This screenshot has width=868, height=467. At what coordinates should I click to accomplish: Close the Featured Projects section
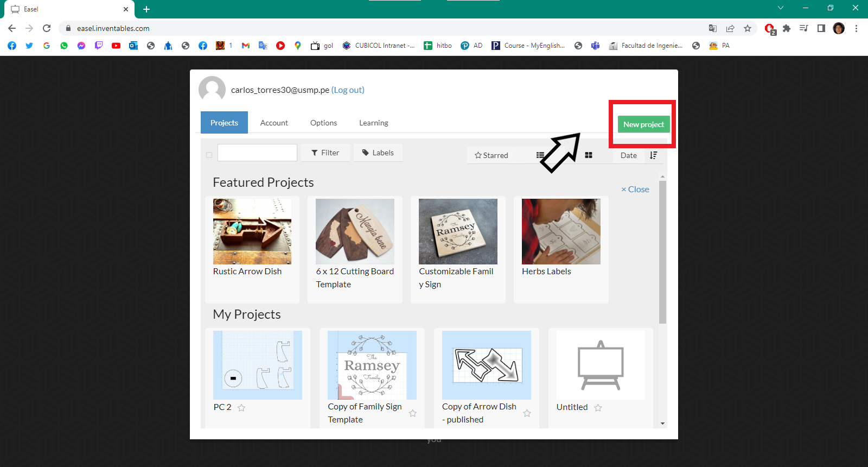pyautogui.click(x=635, y=190)
